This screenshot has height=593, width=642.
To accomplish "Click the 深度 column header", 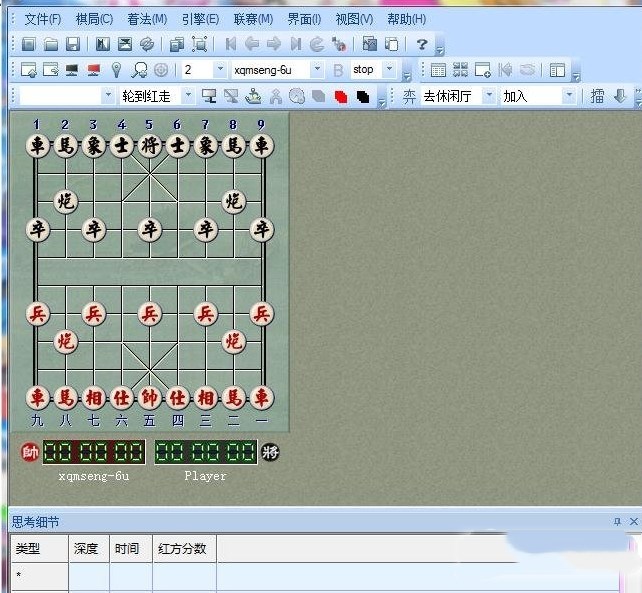I will (x=89, y=549).
